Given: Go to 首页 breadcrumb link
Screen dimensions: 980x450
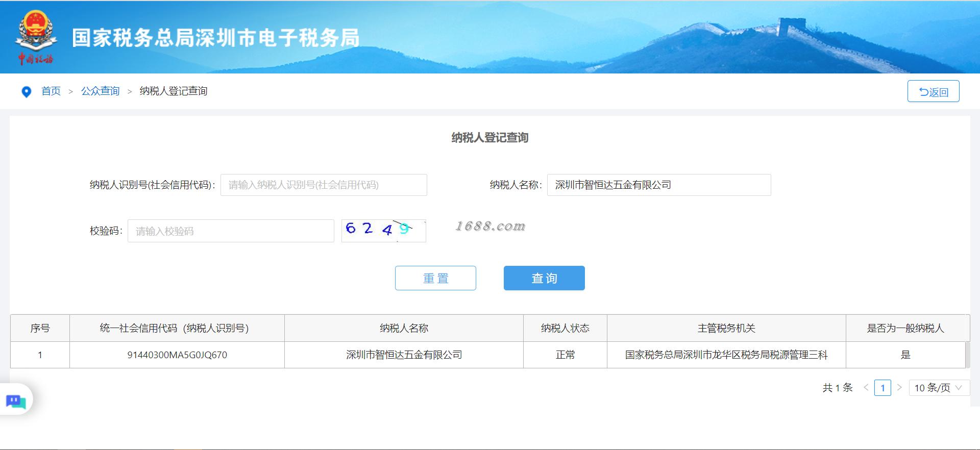Looking at the screenshot, I should click(51, 91).
